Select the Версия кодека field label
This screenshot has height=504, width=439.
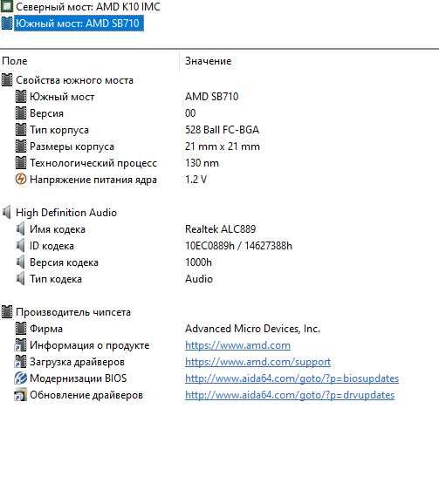(x=64, y=262)
